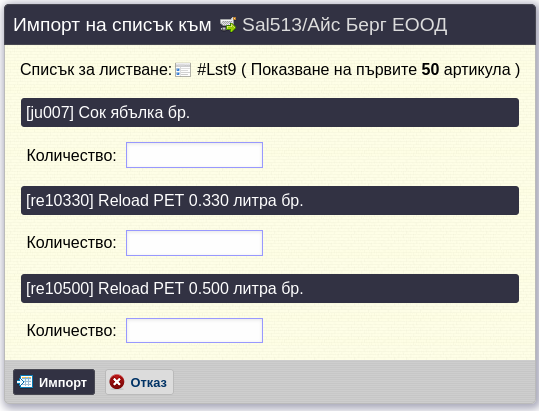Click the import table icon on Импорт
This screenshot has height=411, width=539.
coord(25,382)
